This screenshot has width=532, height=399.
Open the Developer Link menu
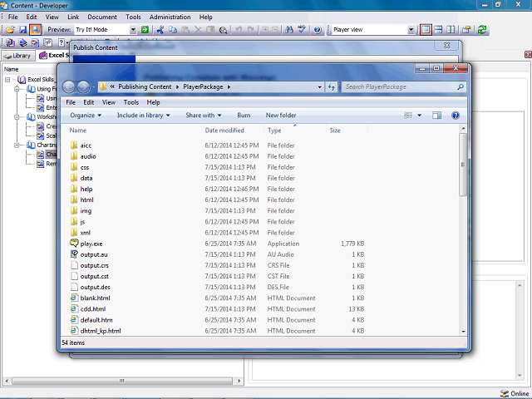(x=73, y=17)
